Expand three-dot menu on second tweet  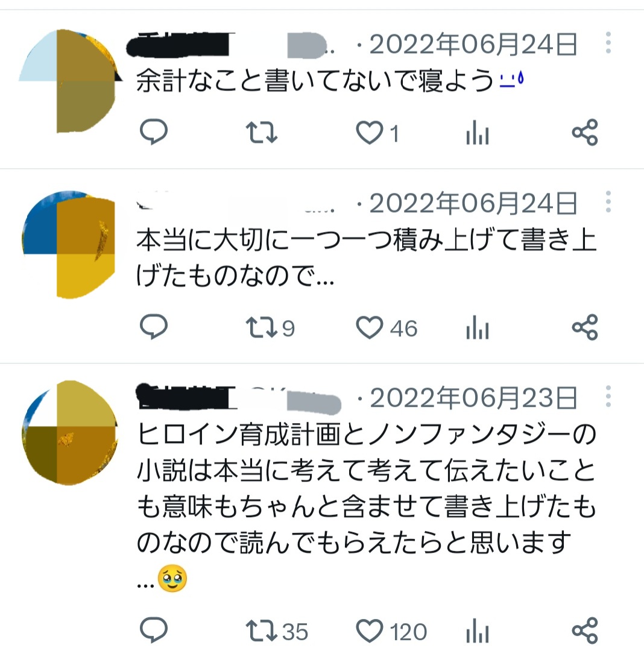point(608,201)
